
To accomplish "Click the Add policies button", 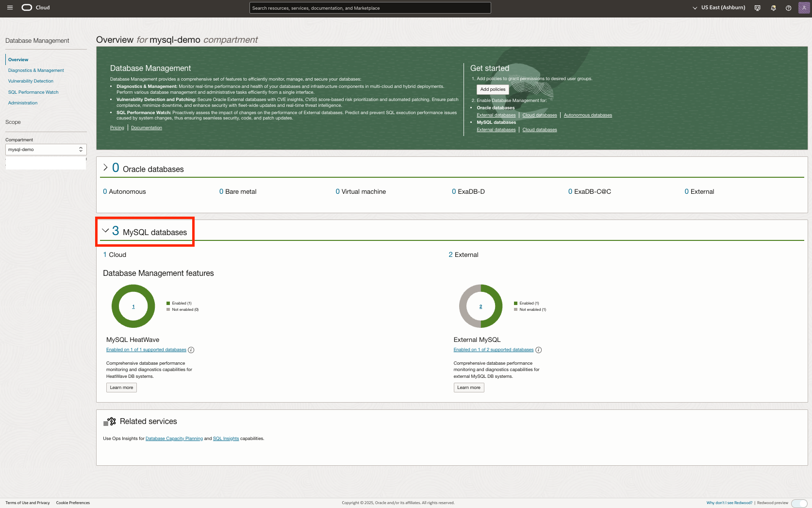I will tap(492, 89).
